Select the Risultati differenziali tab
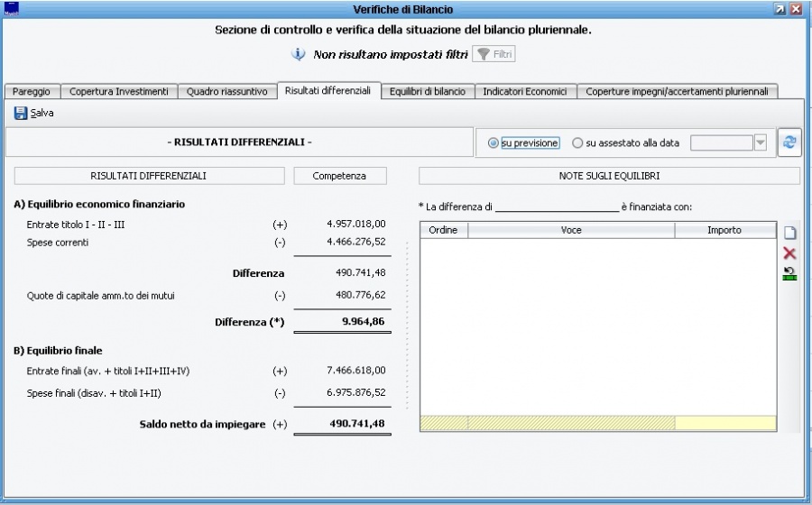Image resolution: width=812 pixels, height=505 pixels. tap(328, 90)
